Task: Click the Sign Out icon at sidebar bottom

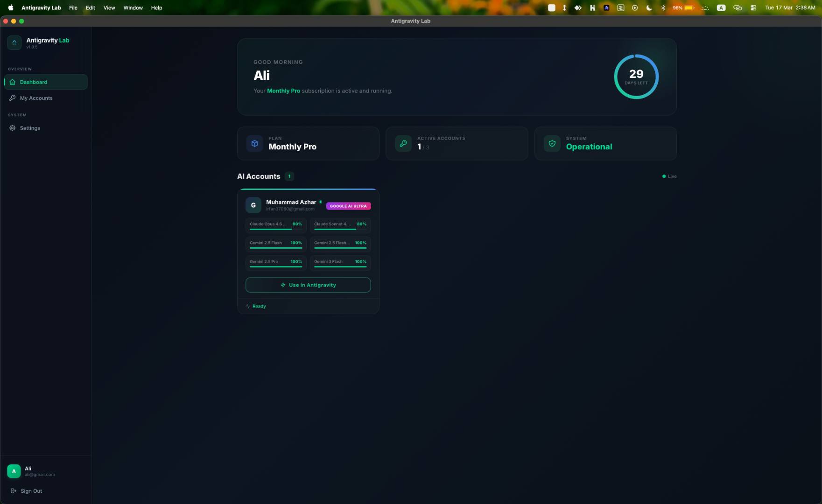Action: click(13, 491)
